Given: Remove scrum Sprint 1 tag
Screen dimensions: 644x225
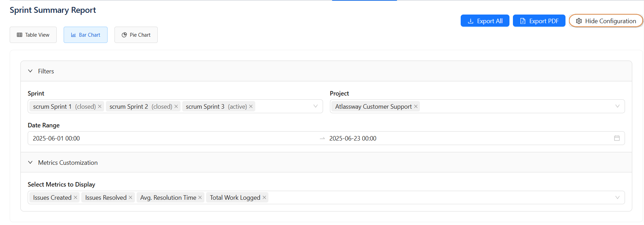Looking at the screenshot, I should click(100, 107).
